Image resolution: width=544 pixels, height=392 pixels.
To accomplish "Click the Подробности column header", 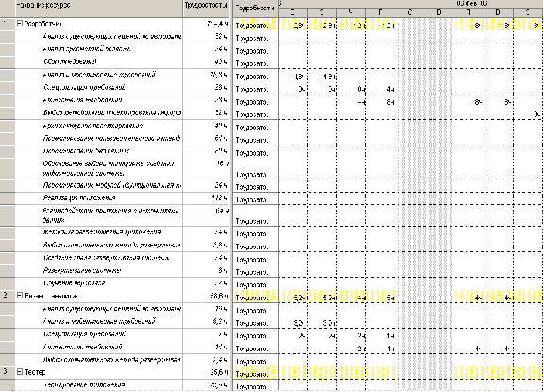I will (x=255, y=8).
